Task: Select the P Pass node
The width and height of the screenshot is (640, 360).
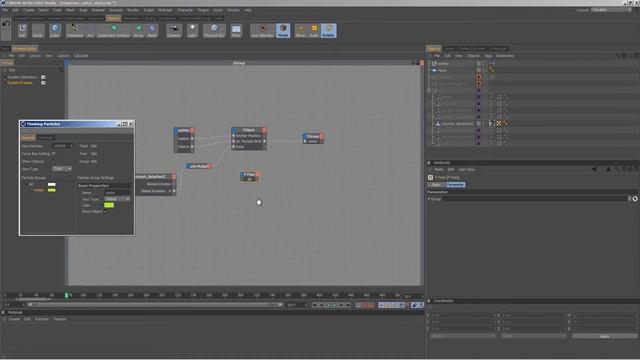Action: tap(249, 176)
